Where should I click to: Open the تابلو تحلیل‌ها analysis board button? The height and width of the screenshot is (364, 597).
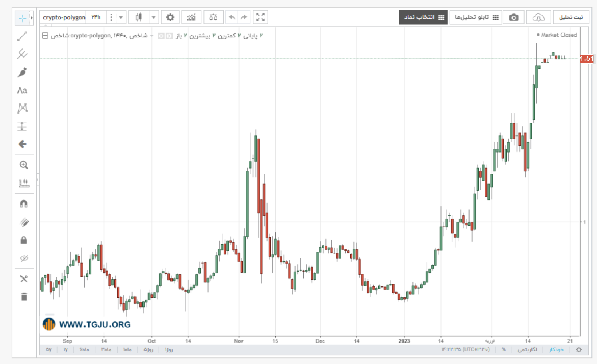coord(476,17)
